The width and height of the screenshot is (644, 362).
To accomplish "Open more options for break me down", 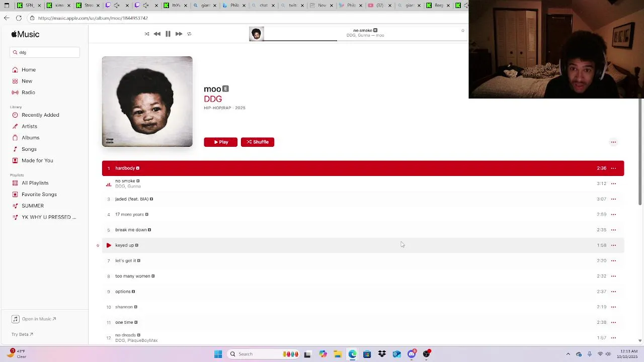I will click(613, 230).
